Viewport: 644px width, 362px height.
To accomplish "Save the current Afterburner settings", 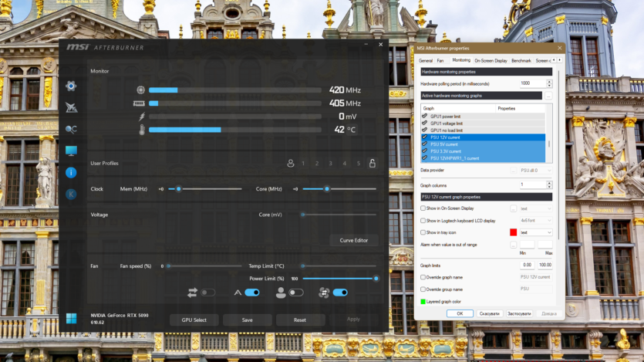I will [x=248, y=320].
